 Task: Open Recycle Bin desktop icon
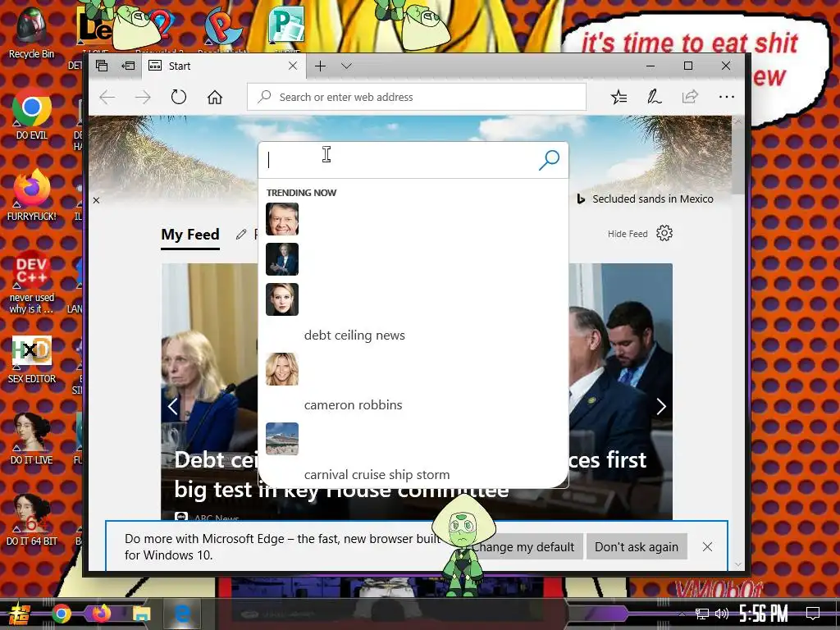click(x=32, y=32)
